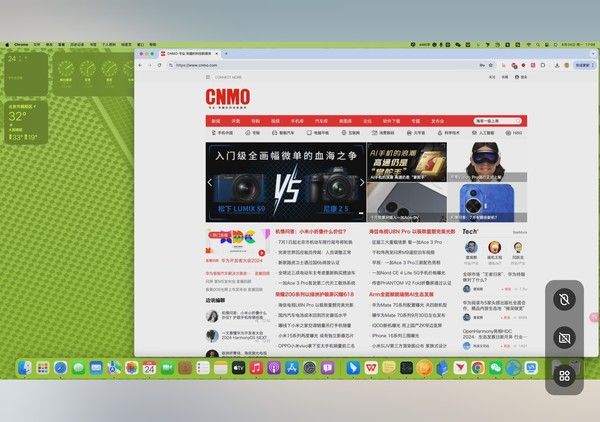This screenshot has width=600, height=422.
Task: Toggle mouse control off in floating panel
Action: pos(564,299)
